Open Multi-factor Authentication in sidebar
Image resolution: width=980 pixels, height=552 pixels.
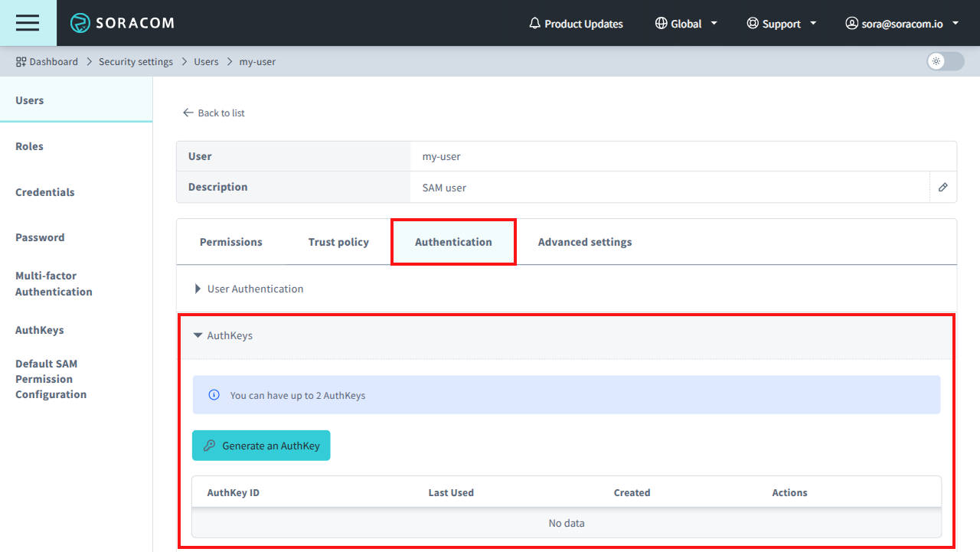click(x=54, y=283)
